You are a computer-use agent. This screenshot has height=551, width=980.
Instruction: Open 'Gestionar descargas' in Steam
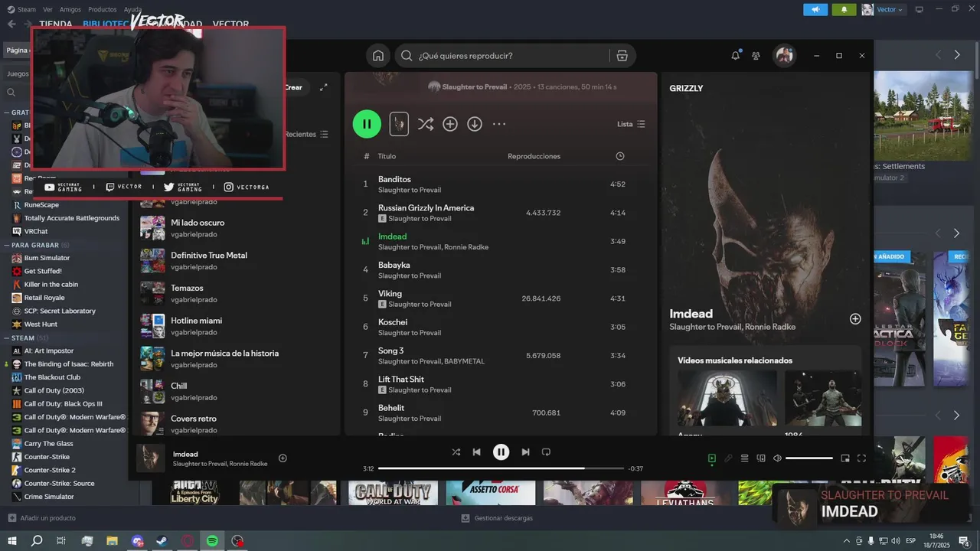497,518
